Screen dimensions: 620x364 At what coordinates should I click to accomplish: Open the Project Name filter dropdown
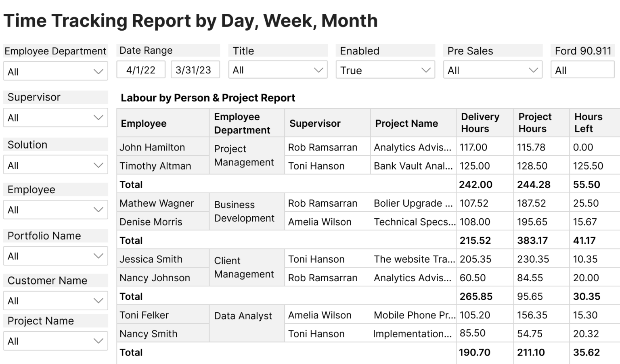[x=55, y=341]
